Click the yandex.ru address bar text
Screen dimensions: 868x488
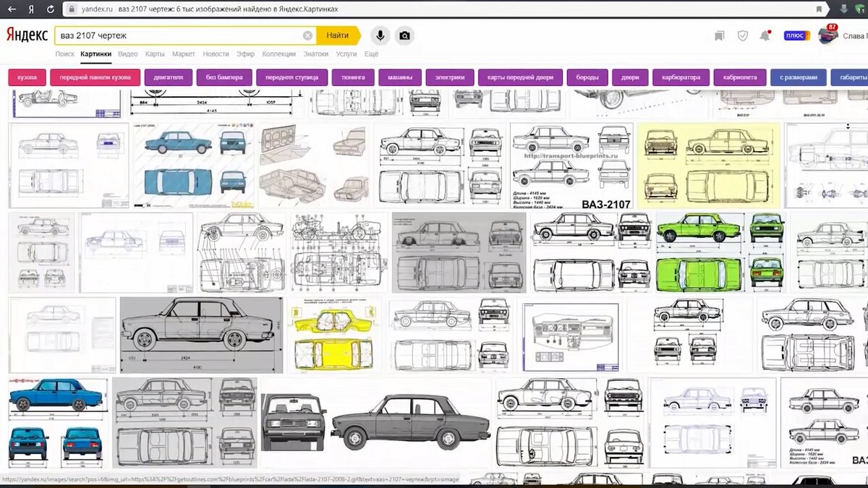click(95, 9)
